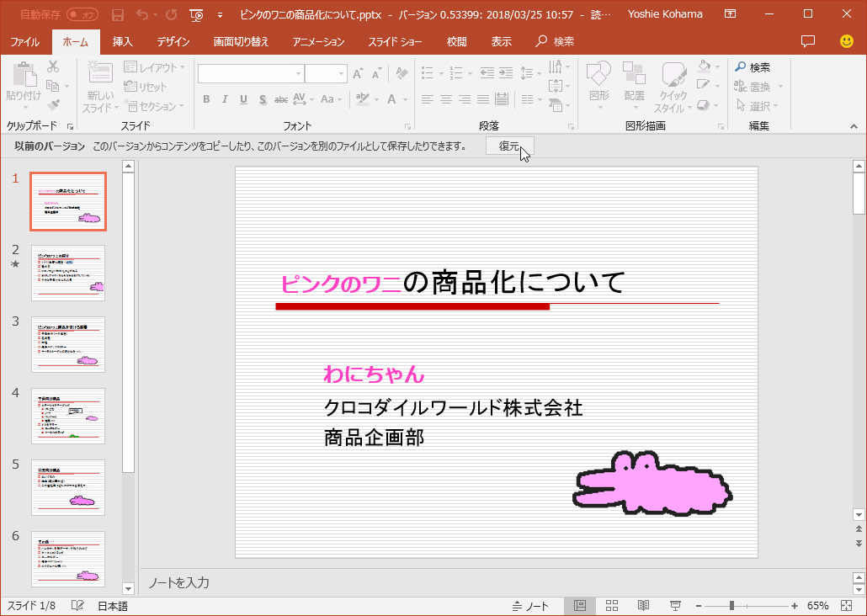Start slide show from status bar icon
The width and height of the screenshot is (867, 616).
674,606
